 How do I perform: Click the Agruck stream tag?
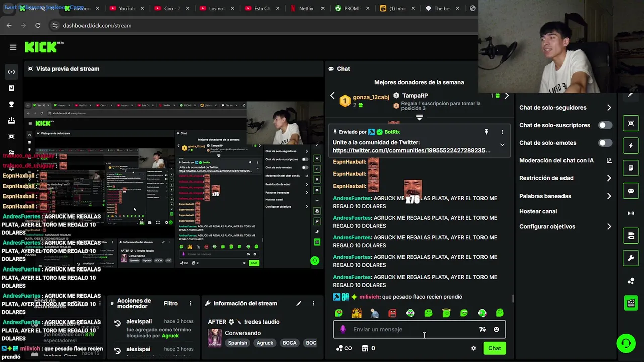[265, 343]
